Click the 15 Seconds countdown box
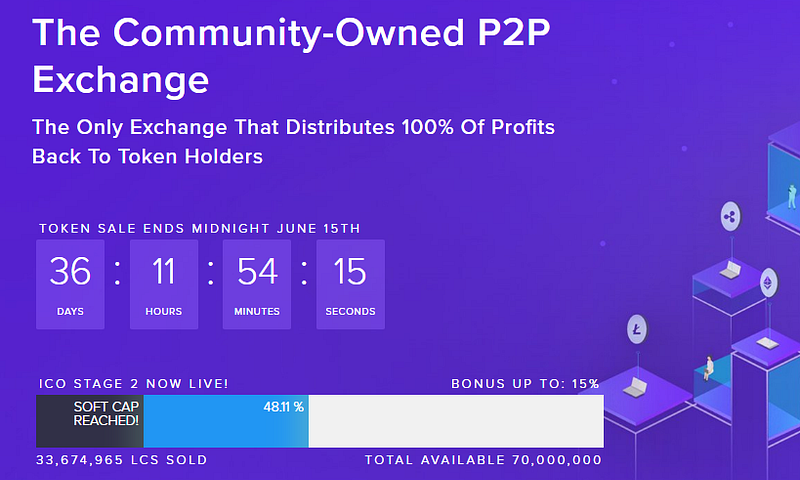Viewport: 800px width, 480px height. [351, 284]
